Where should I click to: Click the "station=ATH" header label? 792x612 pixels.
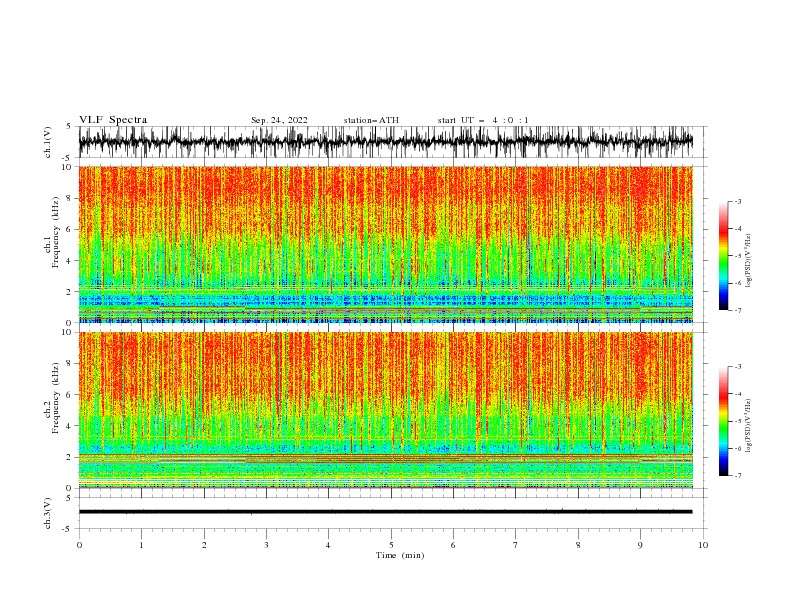point(371,120)
